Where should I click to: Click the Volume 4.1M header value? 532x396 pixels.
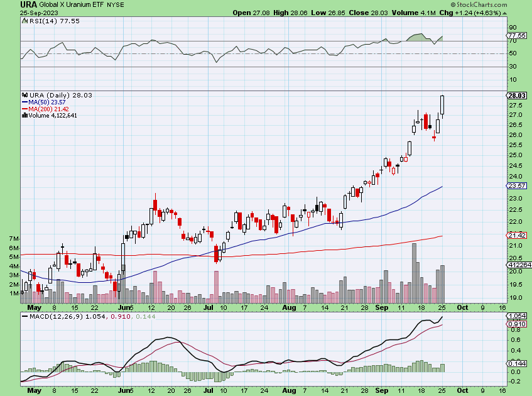[x=413, y=13]
